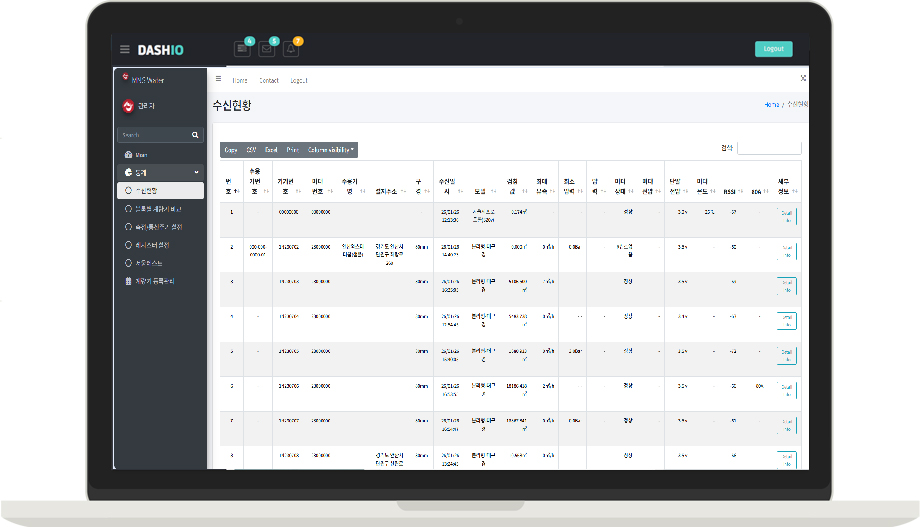Screen dimensions: 920x527
Task: Click the Excel export button
Action: click(271, 149)
